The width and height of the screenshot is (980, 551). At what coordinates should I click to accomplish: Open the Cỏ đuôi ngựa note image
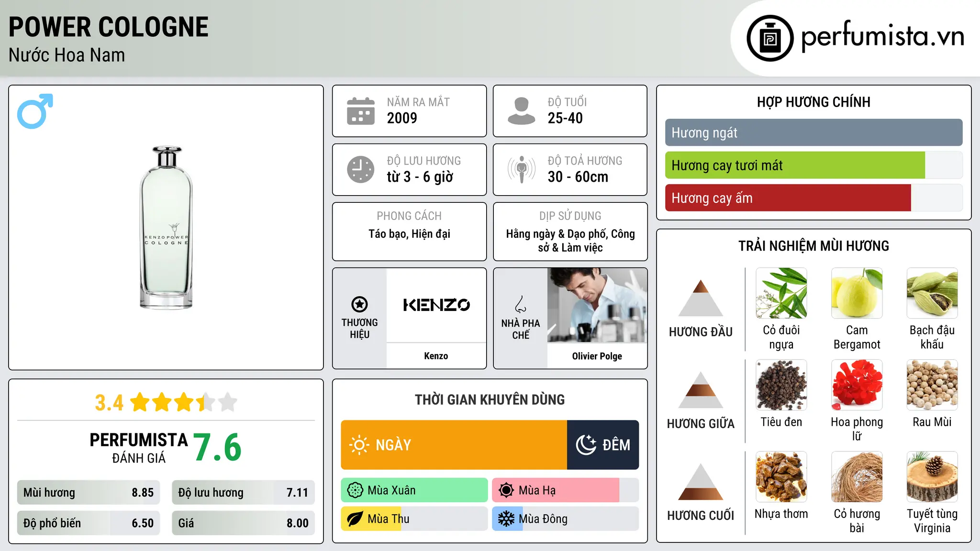coord(781,293)
